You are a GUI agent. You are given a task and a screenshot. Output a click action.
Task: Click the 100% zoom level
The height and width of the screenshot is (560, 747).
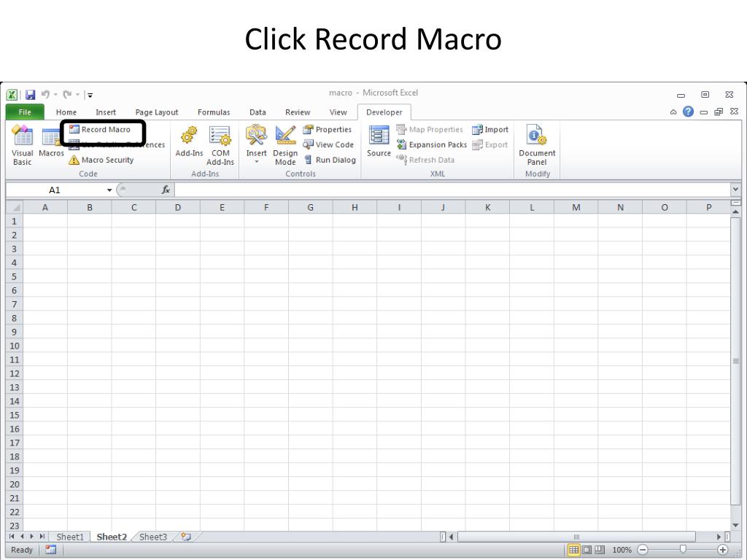(x=622, y=550)
